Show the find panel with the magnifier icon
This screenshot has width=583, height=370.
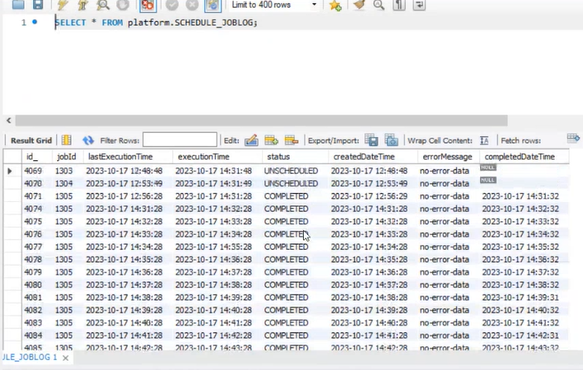[379, 4]
